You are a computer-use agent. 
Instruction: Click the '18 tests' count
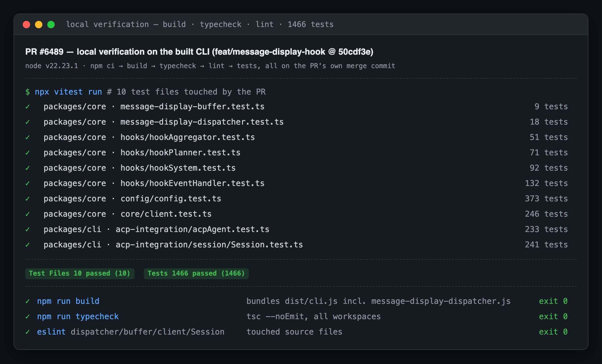pos(549,122)
